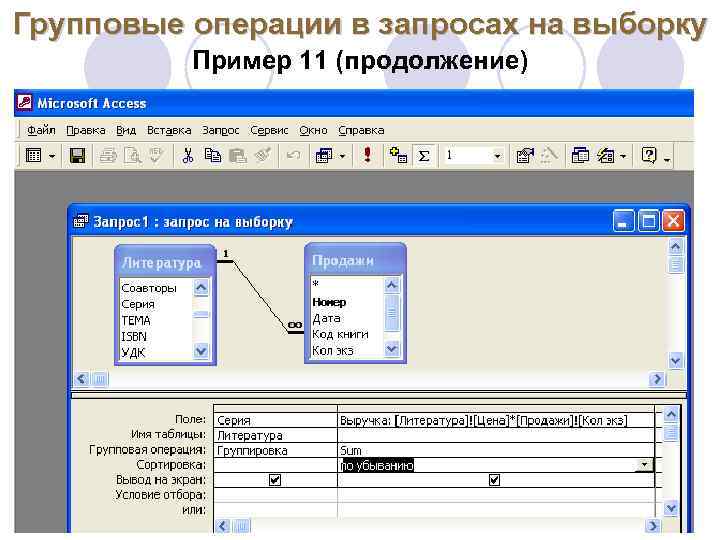
Task: Click the Build wand icon
Action: (549, 156)
